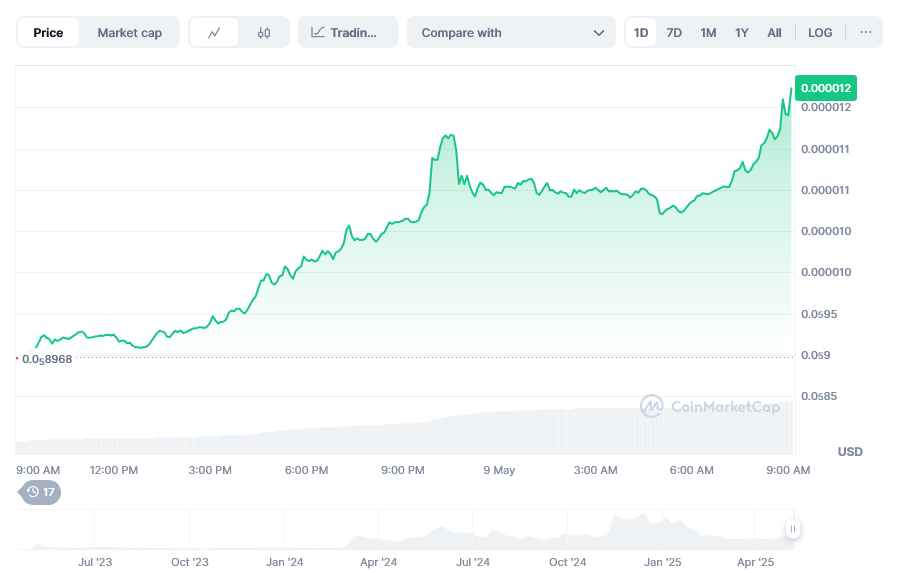
Task: Select the 7D time range
Action: pos(674,33)
